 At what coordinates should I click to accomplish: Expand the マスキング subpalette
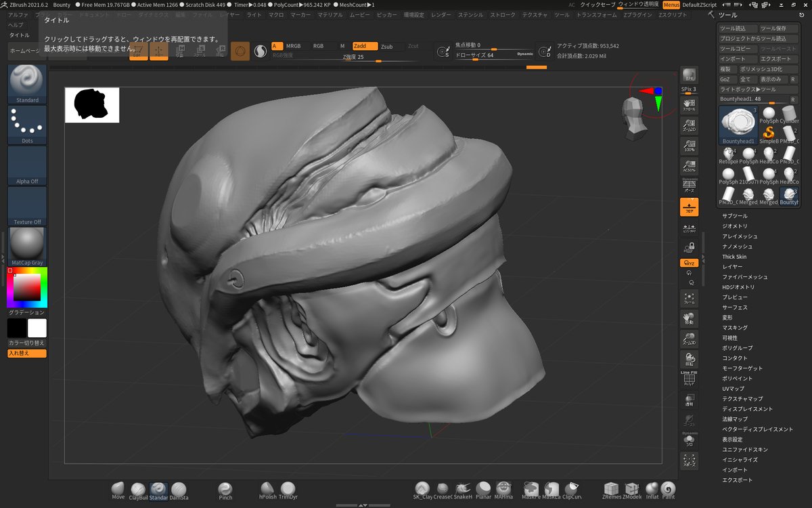click(735, 328)
